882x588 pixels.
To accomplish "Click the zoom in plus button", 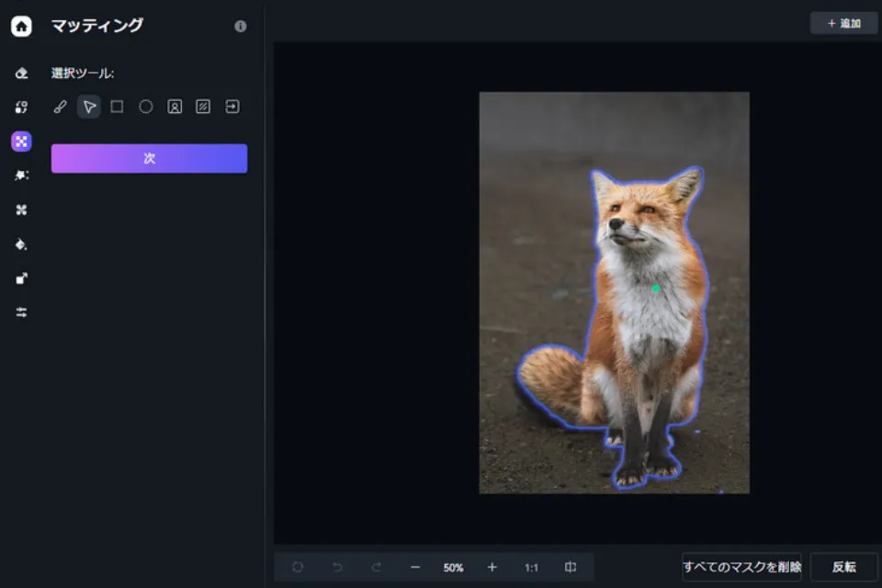I will click(492, 568).
